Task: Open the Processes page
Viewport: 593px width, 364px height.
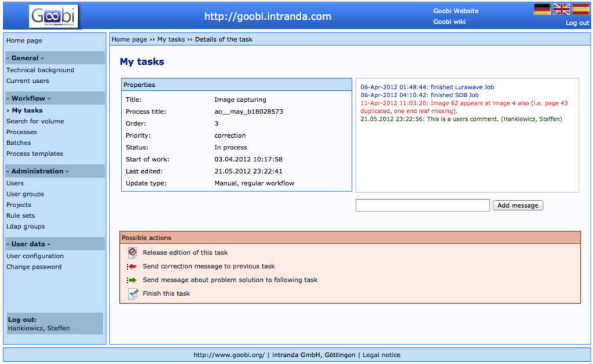Action: [21, 132]
